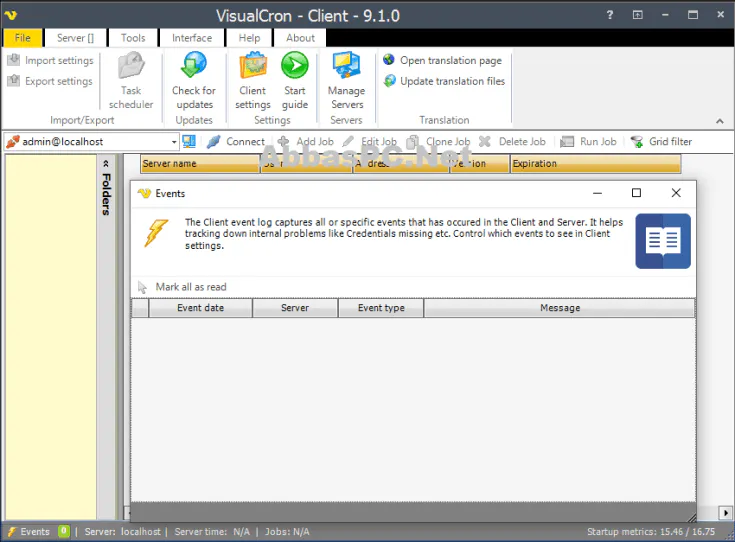
Task: Sort events by Event type column
Action: coord(381,308)
